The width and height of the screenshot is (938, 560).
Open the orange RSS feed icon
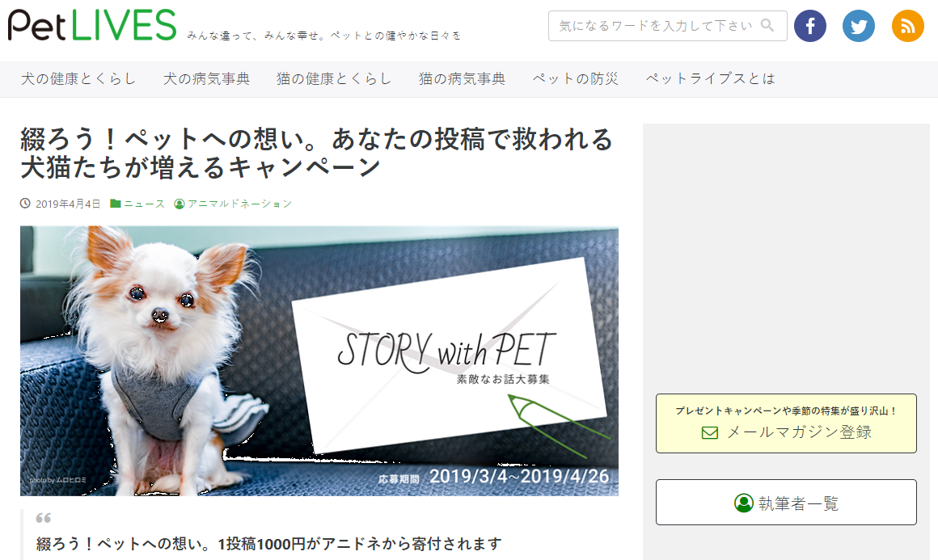point(907,26)
